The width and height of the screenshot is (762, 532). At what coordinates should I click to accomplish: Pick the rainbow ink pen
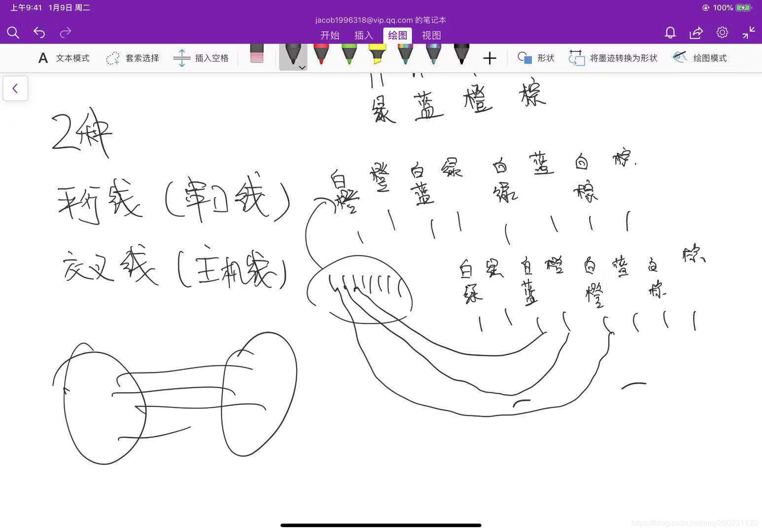405,54
